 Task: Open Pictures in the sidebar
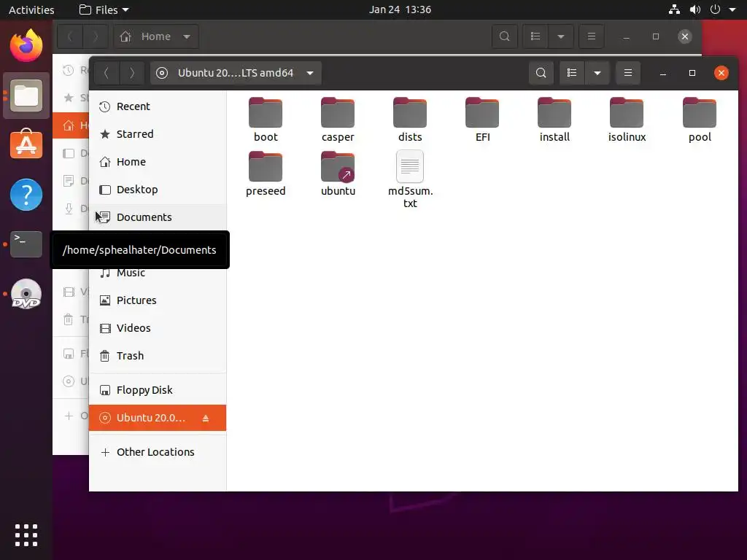click(158, 300)
